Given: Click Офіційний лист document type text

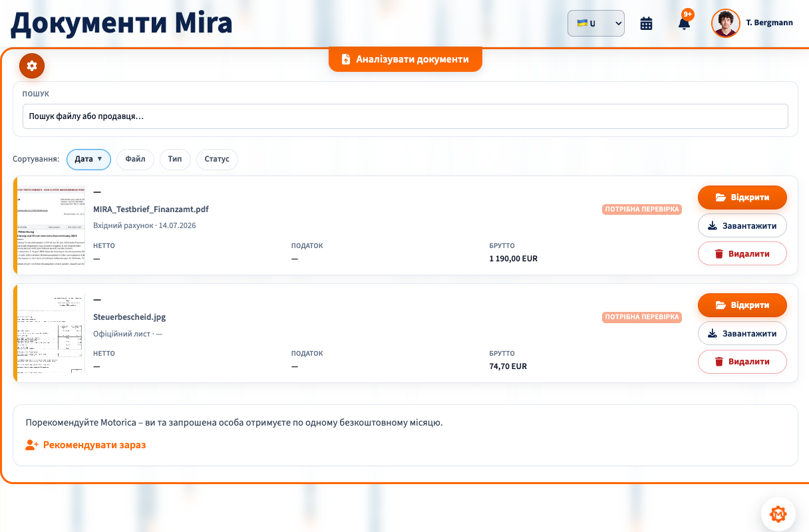Looking at the screenshot, I should pyautogui.click(x=122, y=333).
